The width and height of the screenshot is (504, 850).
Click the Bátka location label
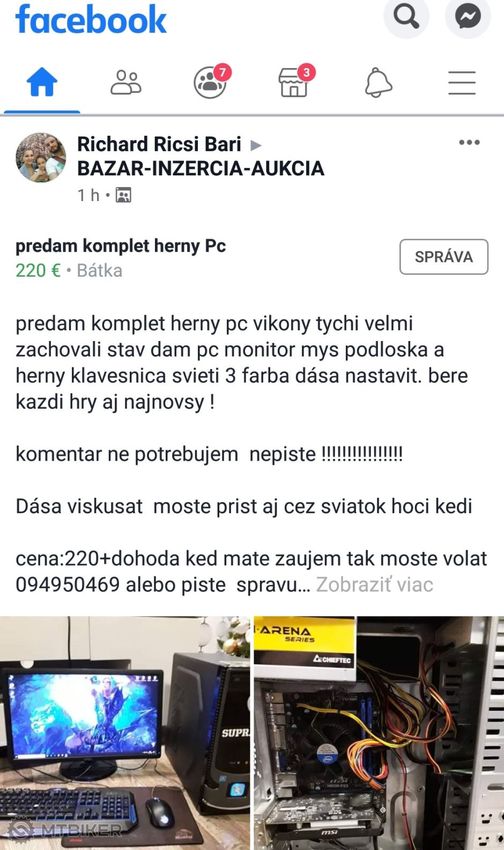coord(99,270)
